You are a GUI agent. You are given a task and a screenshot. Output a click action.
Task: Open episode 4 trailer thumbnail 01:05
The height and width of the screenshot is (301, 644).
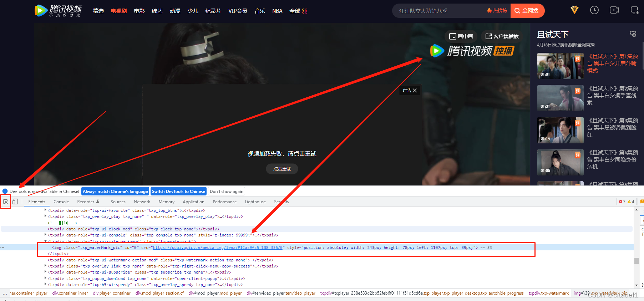(x=560, y=162)
